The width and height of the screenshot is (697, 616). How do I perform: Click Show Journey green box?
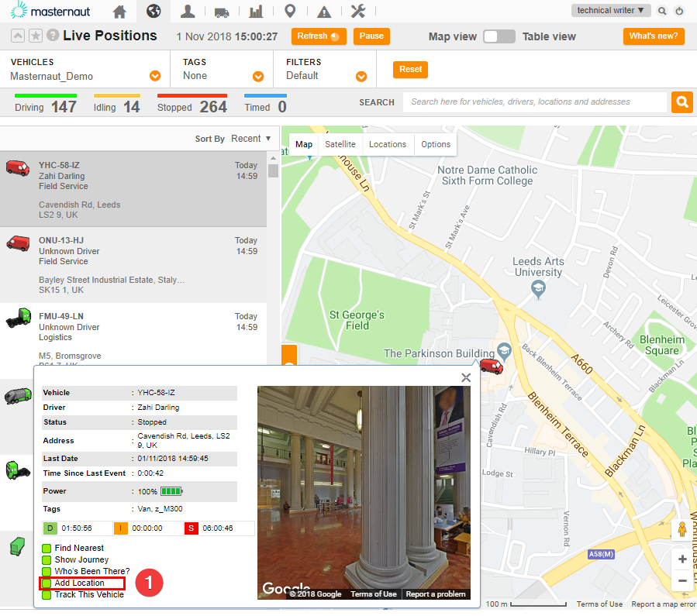point(47,560)
